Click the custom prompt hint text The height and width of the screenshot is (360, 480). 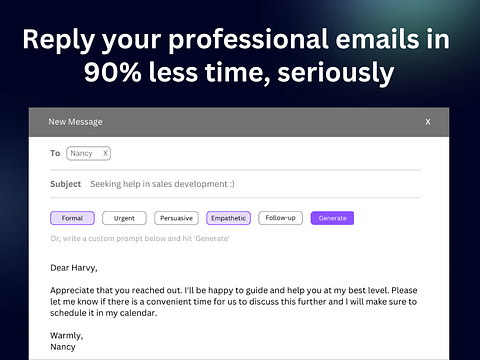(140, 239)
